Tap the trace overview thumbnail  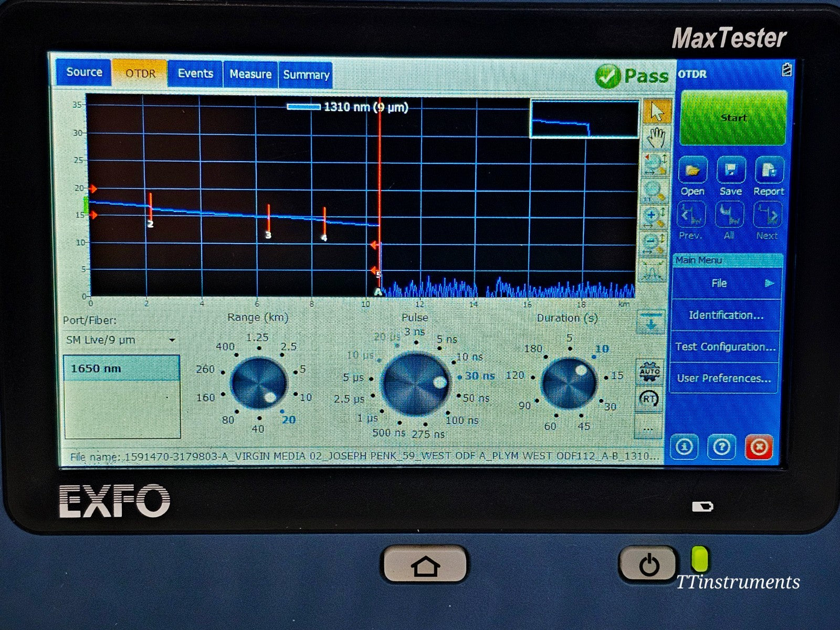[x=584, y=119]
